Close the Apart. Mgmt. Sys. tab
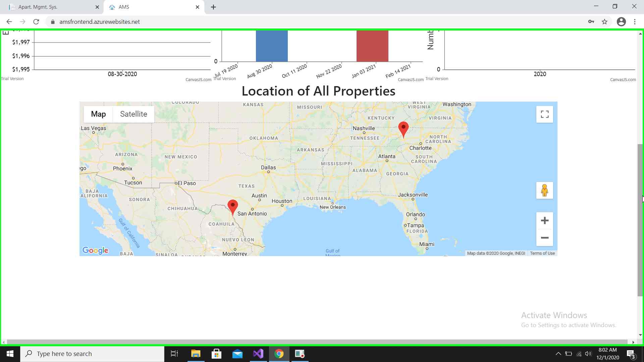Screen dimensions: 644x362 point(97,7)
